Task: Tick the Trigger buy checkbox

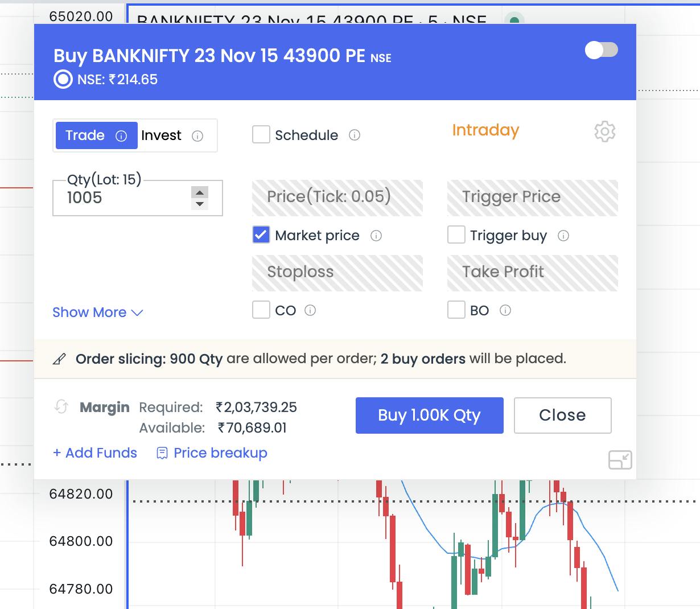Action: pyautogui.click(x=456, y=235)
